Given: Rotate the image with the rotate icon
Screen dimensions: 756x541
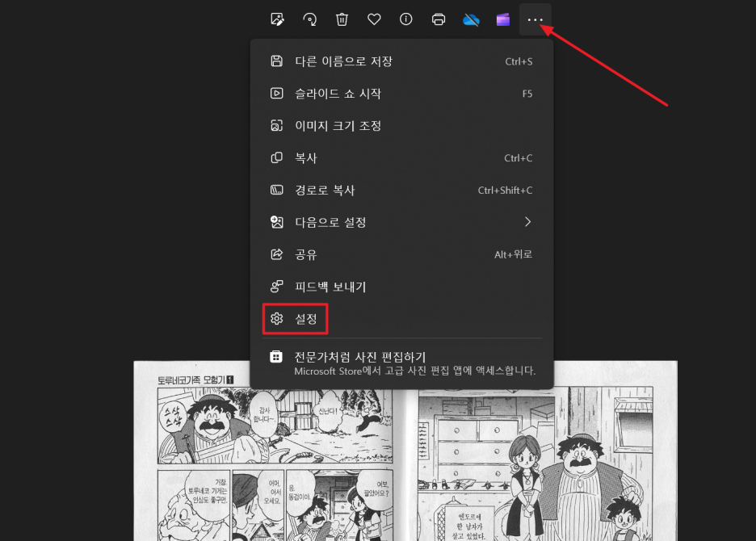Looking at the screenshot, I should tap(309, 19).
